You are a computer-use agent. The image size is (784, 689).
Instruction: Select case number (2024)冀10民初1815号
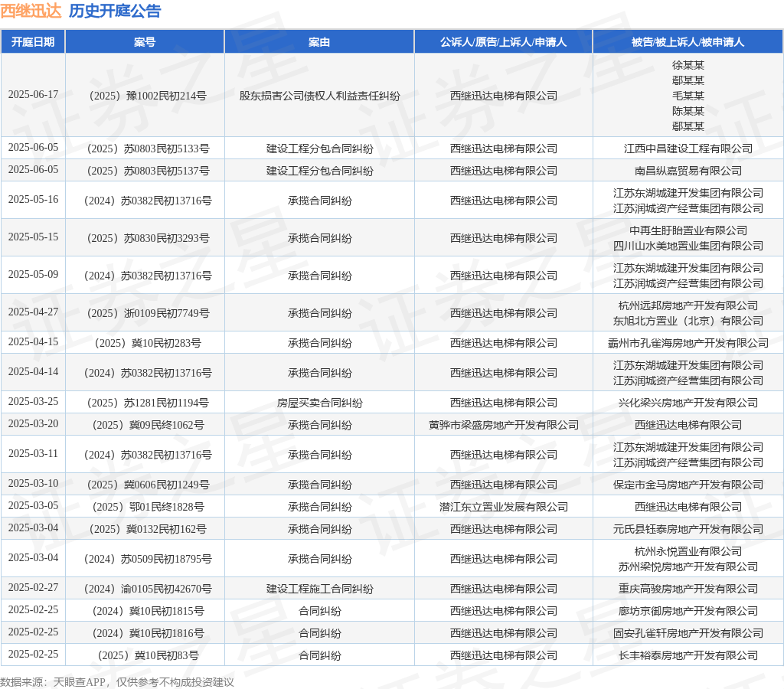pyautogui.click(x=145, y=611)
